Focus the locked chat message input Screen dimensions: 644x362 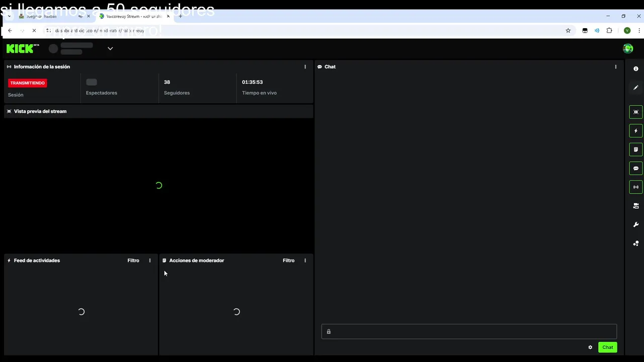click(x=469, y=331)
